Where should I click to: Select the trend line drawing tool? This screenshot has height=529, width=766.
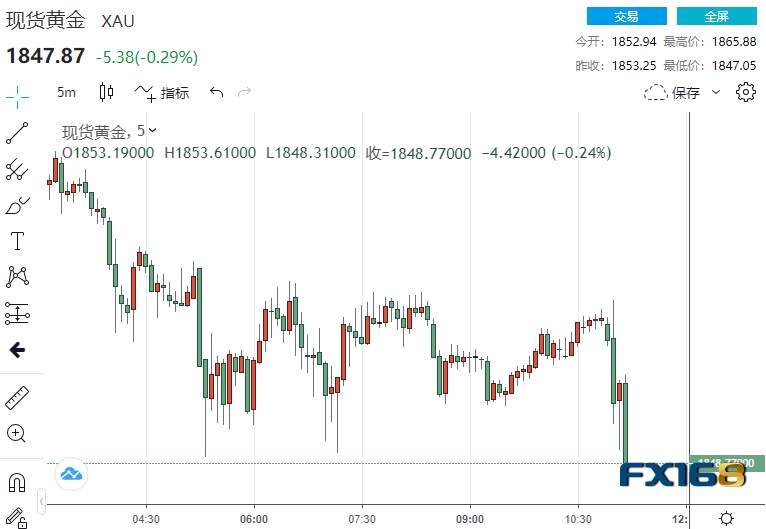(x=17, y=133)
